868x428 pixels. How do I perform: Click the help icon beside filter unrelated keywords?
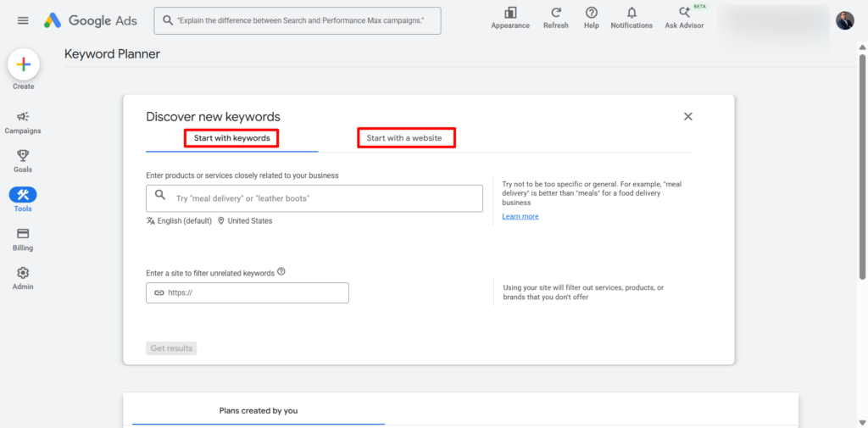tap(281, 272)
